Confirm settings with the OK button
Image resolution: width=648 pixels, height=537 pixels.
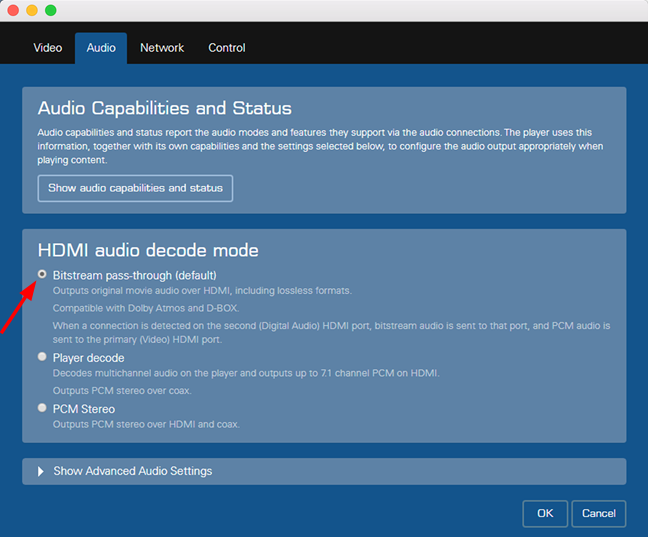click(x=545, y=513)
